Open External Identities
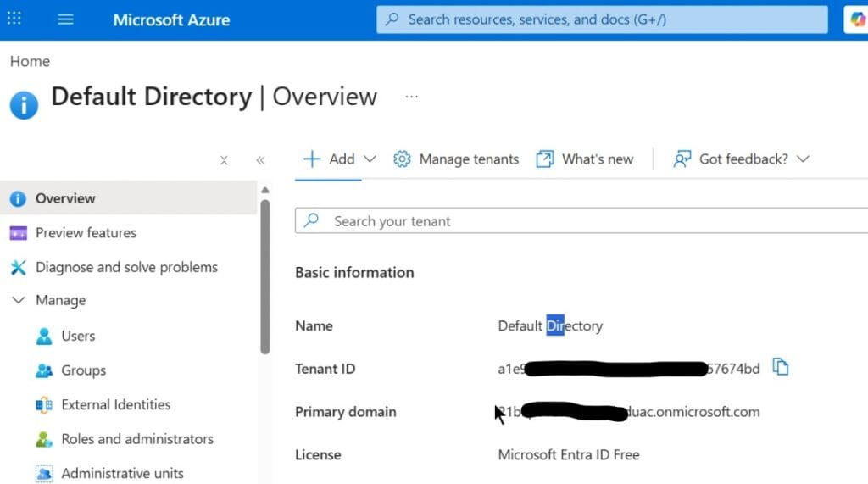Image resolution: width=868 pixels, height=484 pixels. point(115,404)
